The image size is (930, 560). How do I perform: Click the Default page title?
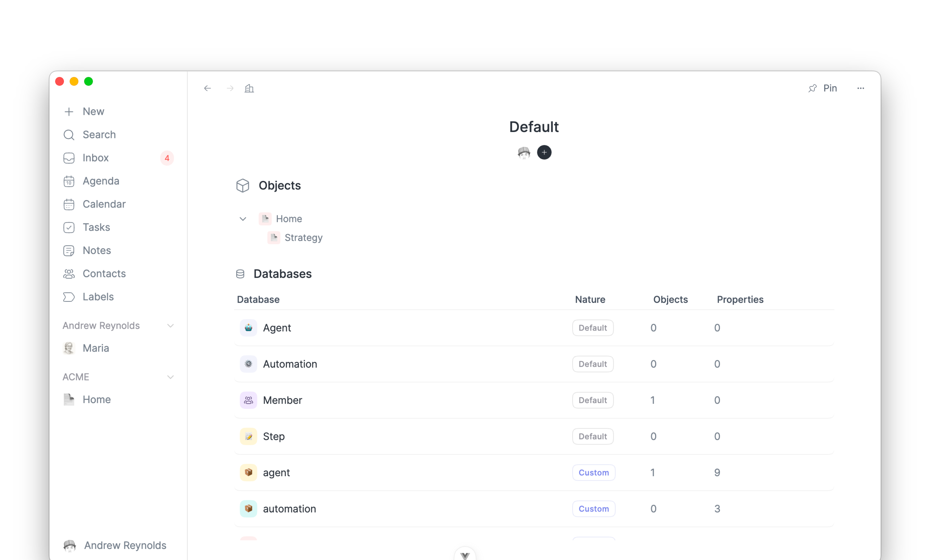534,127
